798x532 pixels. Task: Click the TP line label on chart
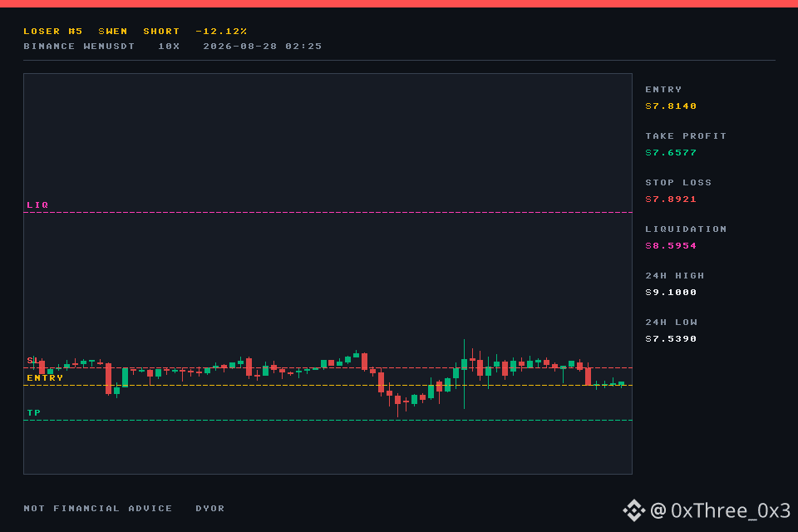(x=33, y=413)
